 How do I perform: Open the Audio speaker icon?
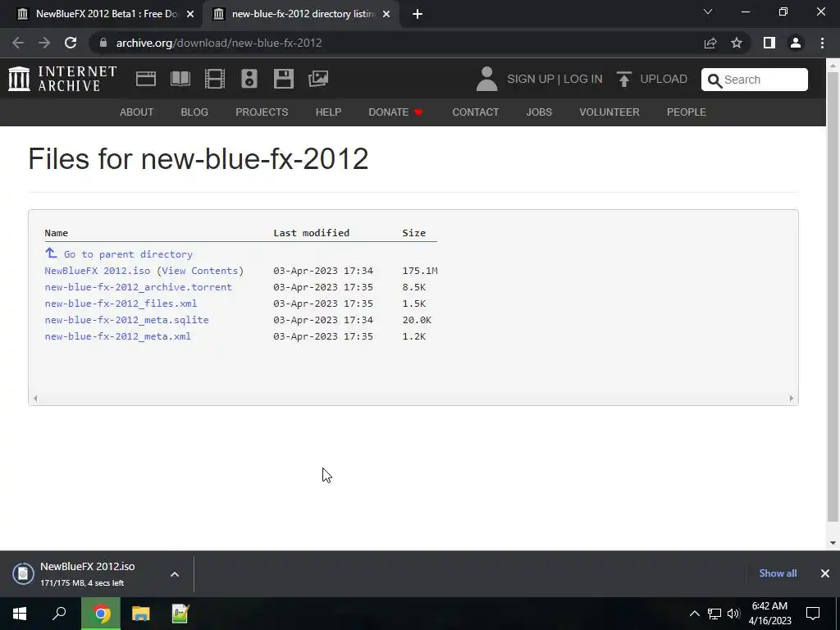pyautogui.click(x=249, y=79)
